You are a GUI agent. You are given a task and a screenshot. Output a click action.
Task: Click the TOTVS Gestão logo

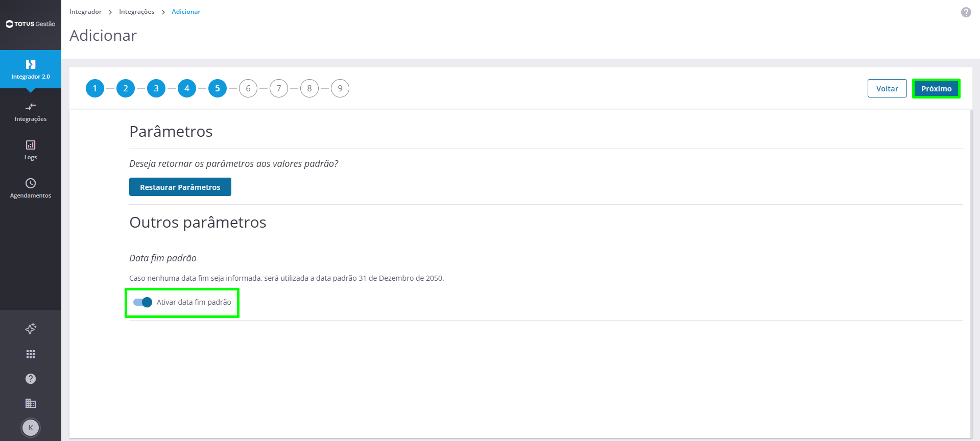click(31, 24)
